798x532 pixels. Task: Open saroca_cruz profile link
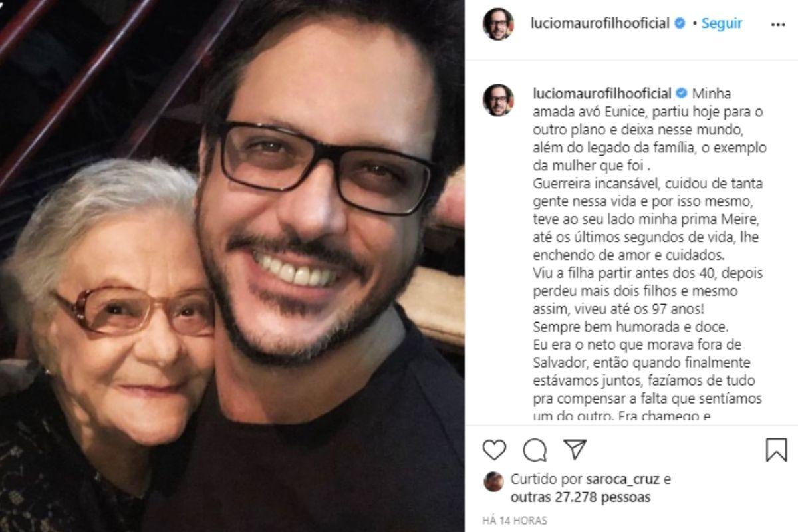pos(623,479)
